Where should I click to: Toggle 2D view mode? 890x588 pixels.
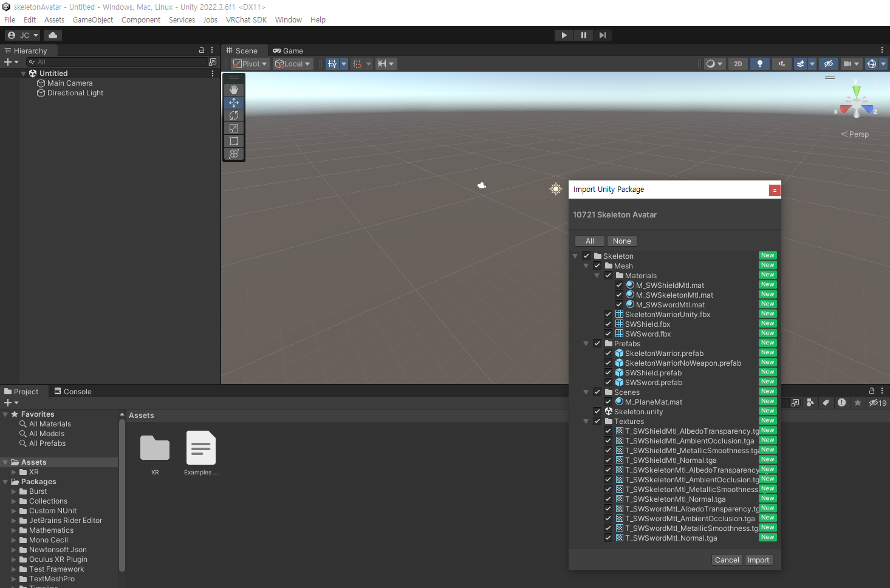click(738, 64)
